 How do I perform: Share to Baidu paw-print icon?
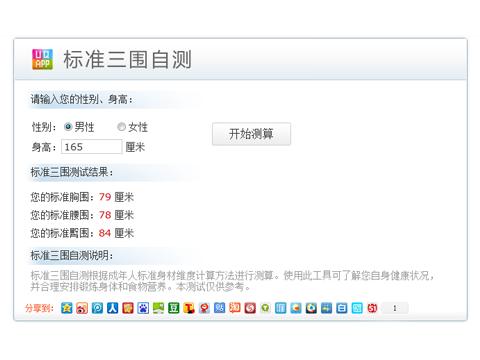coord(143,308)
